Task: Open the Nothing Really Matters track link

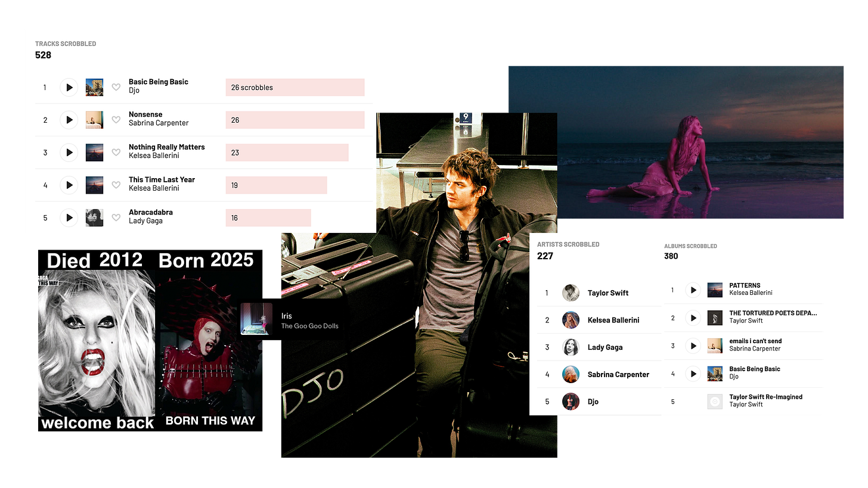Action: click(x=167, y=147)
